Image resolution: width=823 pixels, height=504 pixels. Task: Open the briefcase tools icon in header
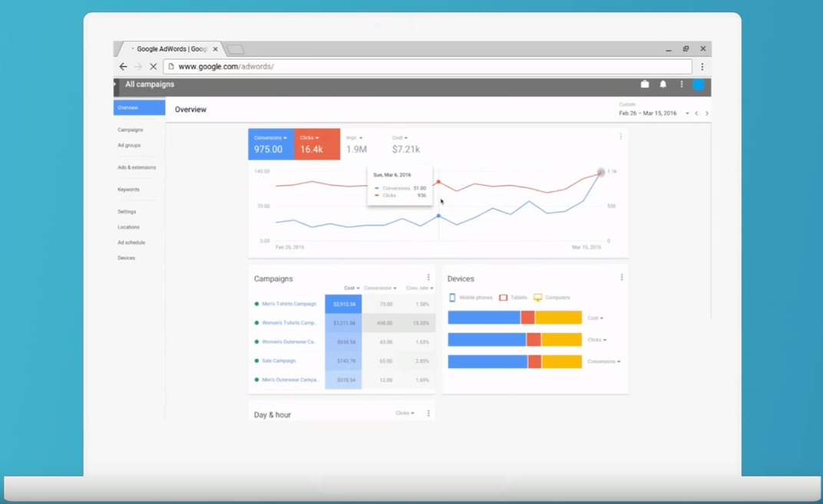[645, 84]
